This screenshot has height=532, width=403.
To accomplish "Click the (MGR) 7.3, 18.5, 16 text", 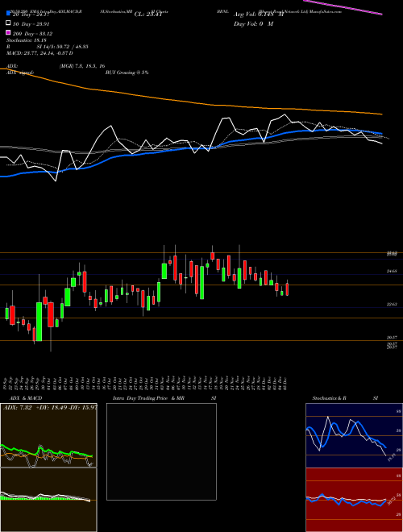I will [x=82, y=66].
